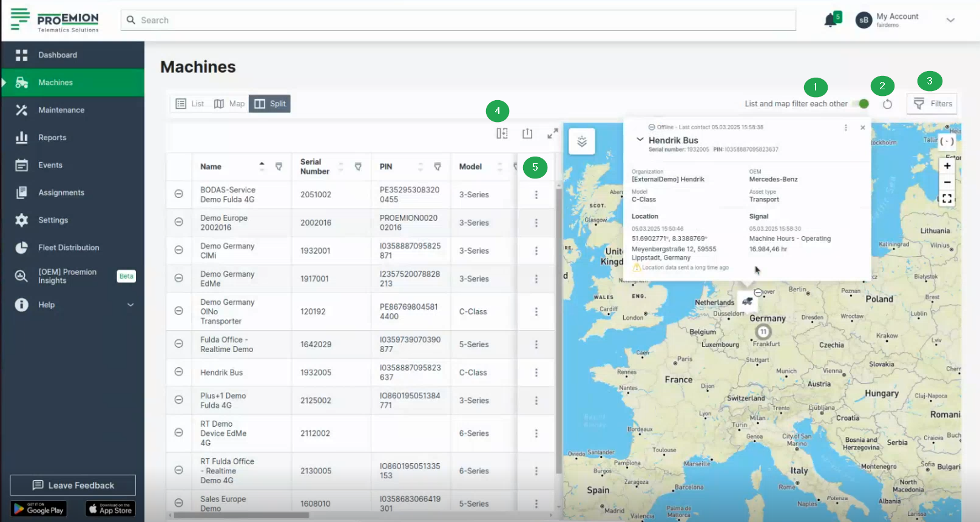The width and height of the screenshot is (980, 522).
Task: Zoom in on the map
Action: click(947, 166)
